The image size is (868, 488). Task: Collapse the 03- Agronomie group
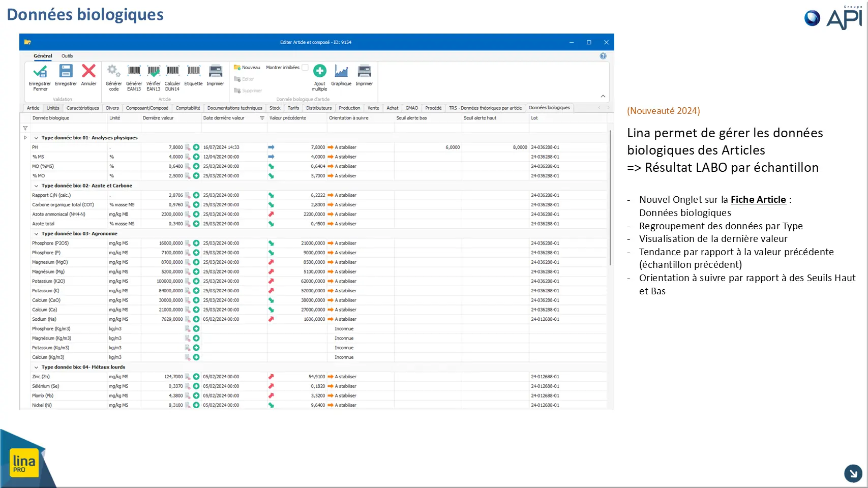[x=36, y=234]
